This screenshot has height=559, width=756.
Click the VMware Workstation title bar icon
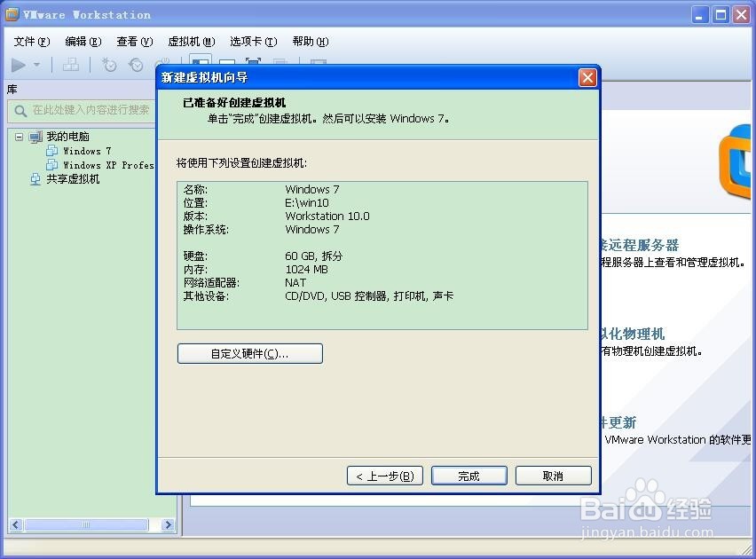(x=12, y=14)
